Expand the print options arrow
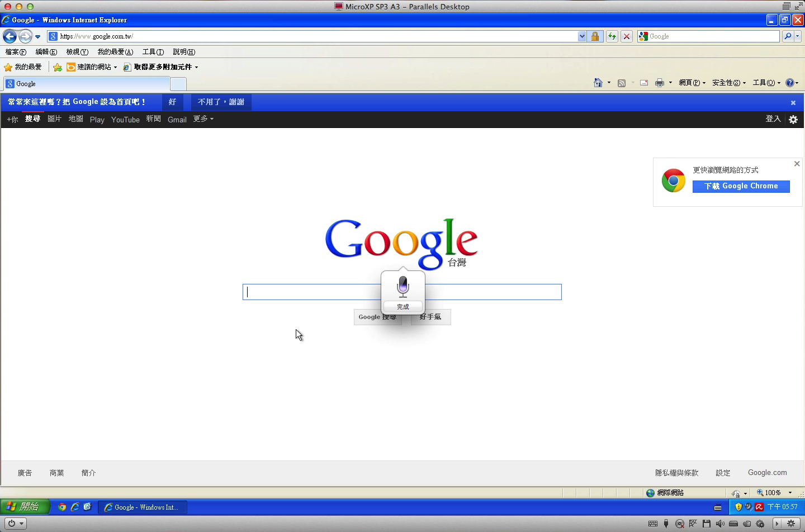This screenshot has width=805, height=532. tap(670, 83)
